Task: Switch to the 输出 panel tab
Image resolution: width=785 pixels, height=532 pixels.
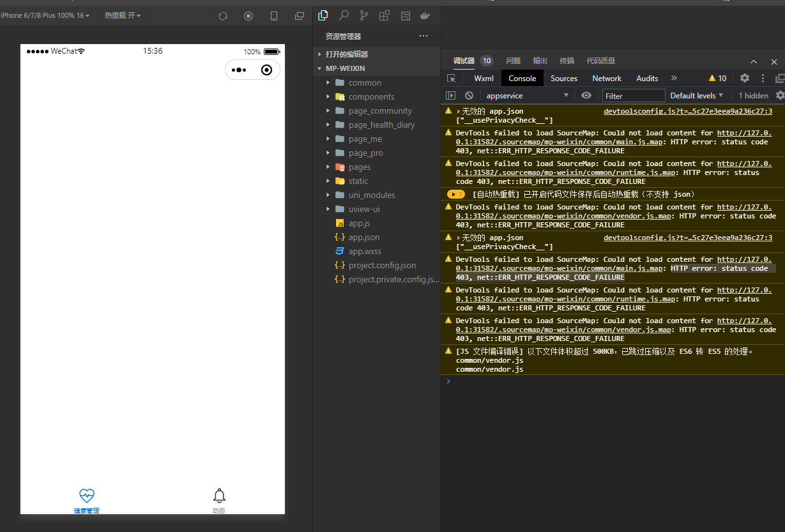Action: [540, 61]
